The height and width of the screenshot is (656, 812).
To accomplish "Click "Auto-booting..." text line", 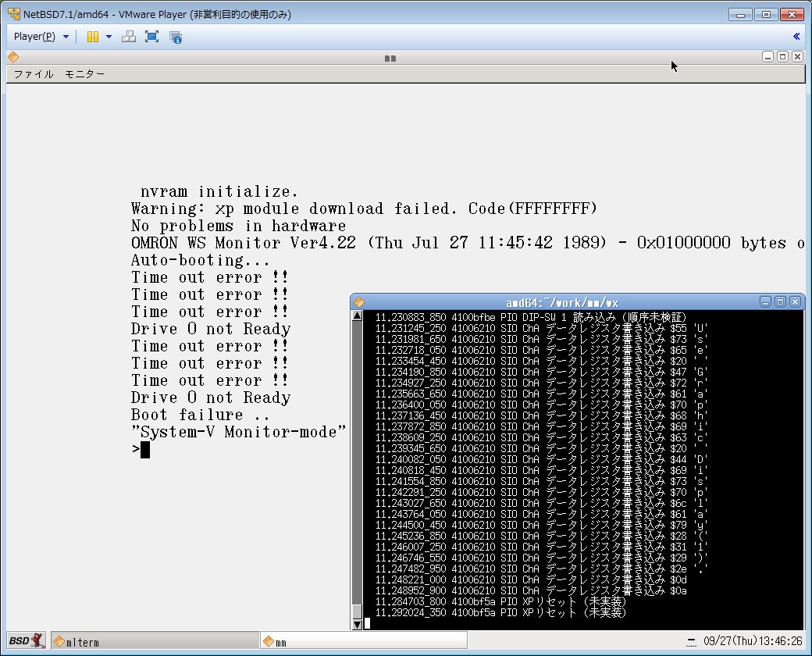I will (201, 260).
